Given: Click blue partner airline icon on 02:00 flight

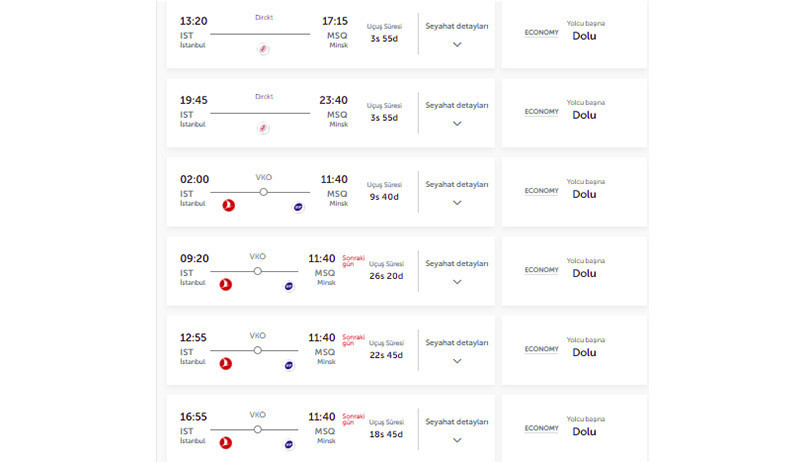Looking at the screenshot, I should [298, 207].
